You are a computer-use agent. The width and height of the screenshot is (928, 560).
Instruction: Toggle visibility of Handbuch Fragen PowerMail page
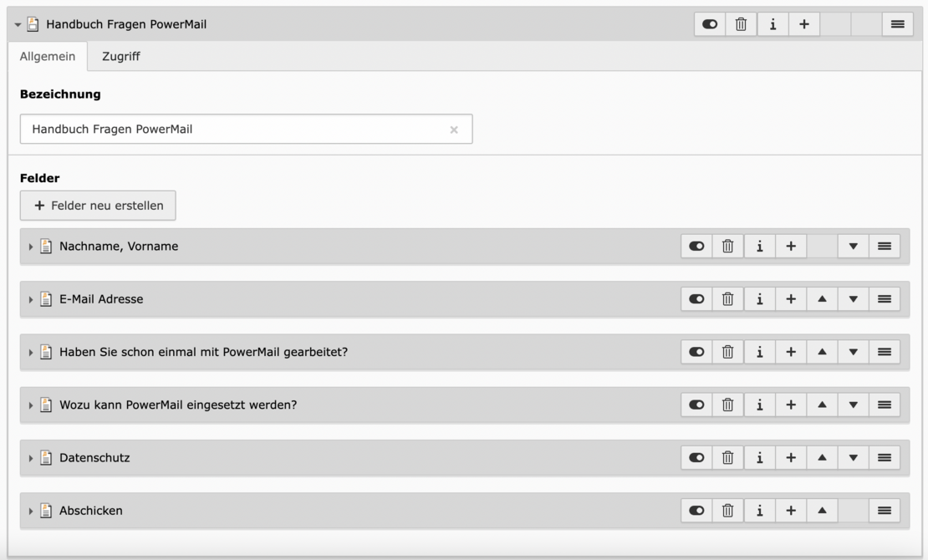[710, 25]
